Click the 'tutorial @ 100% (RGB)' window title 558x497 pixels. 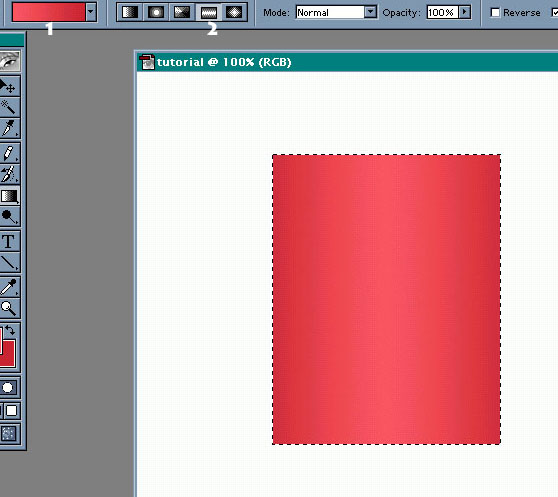click(224, 62)
